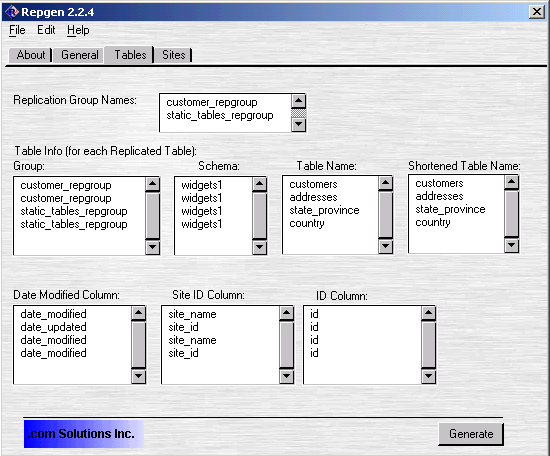Screen dimensions: 550x456
Task: Select addresses in Table Name list
Action: 313,197
